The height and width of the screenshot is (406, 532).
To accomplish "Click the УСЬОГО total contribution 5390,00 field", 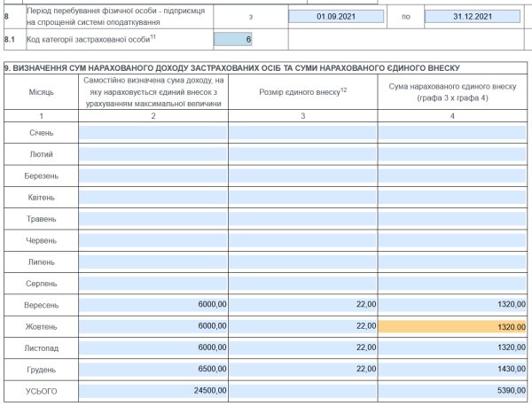I will (453, 390).
